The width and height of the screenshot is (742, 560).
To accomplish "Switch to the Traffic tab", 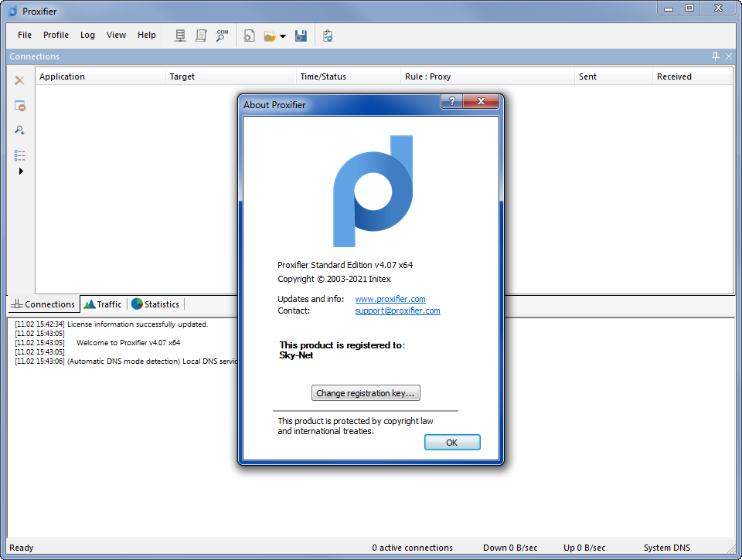I will coord(103,304).
